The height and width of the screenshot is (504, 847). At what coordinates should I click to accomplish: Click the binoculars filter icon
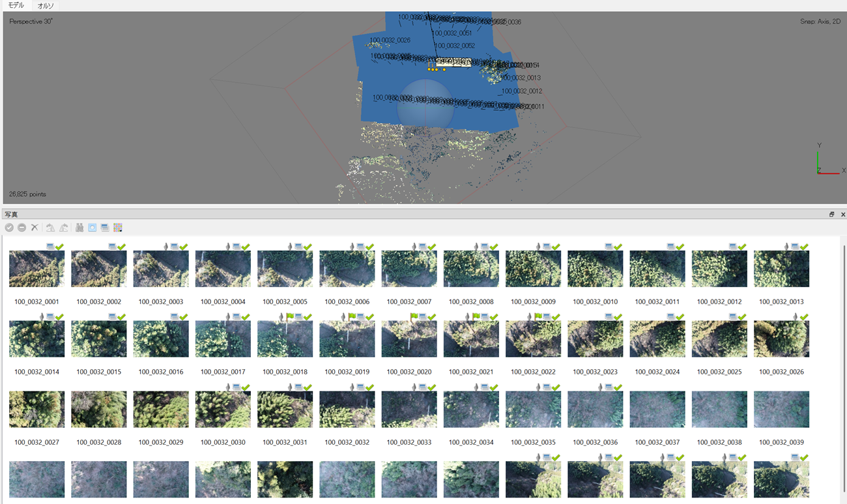point(79,228)
